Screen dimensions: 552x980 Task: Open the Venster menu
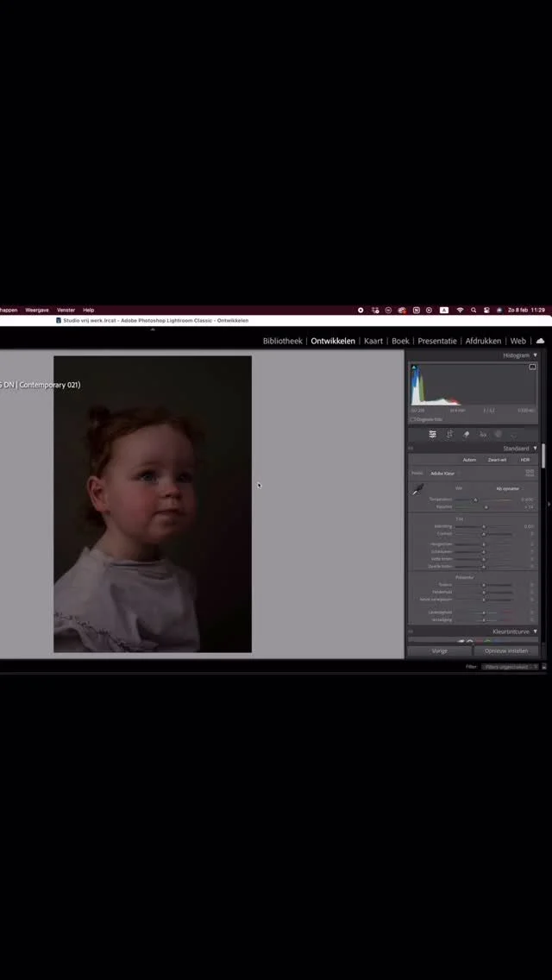(x=66, y=310)
